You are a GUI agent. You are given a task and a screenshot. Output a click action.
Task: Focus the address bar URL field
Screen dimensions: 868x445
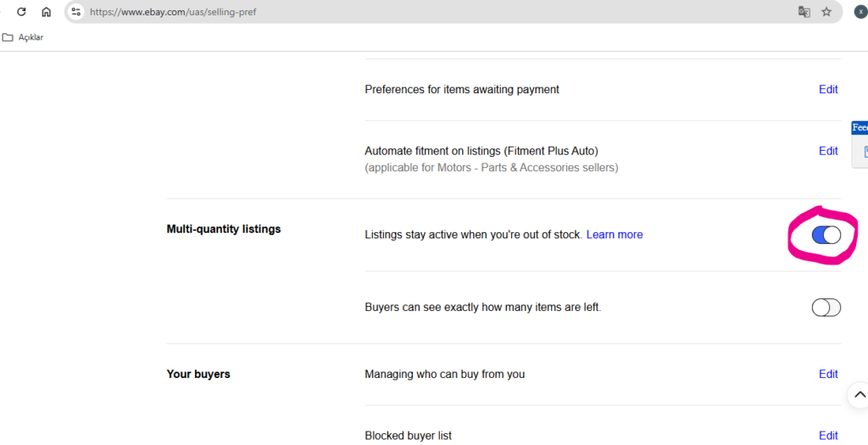(x=437, y=12)
